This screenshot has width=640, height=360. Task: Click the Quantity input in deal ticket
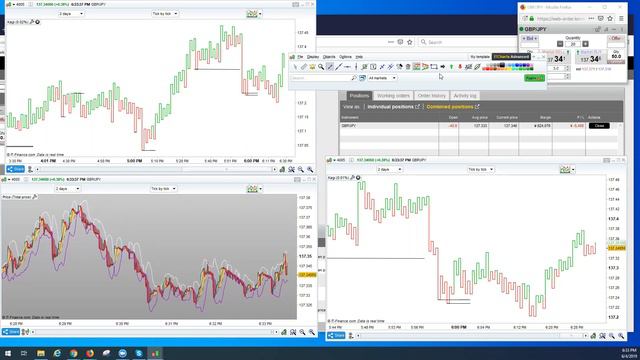click(573, 44)
